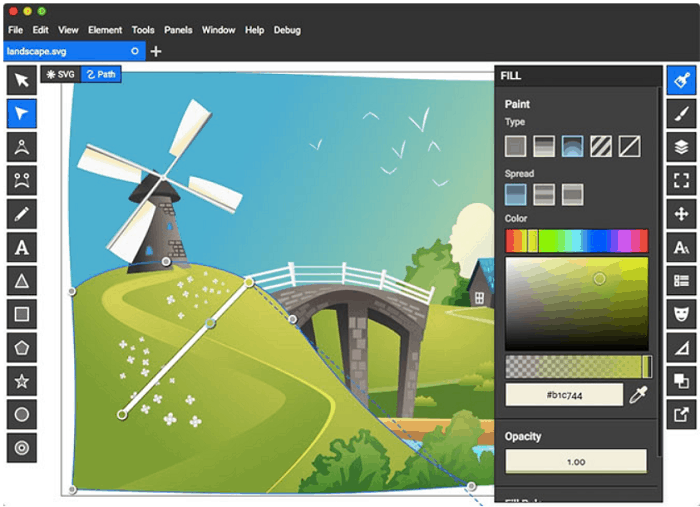The image size is (700, 507).
Task: Select the Star shape tool
Action: coord(21,381)
